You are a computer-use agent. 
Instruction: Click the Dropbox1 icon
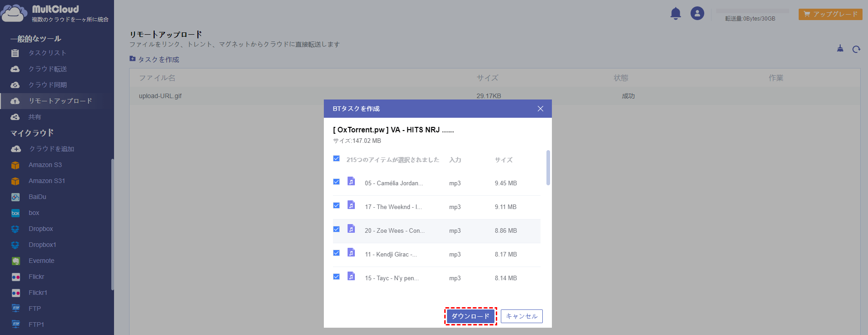[x=16, y=245]
